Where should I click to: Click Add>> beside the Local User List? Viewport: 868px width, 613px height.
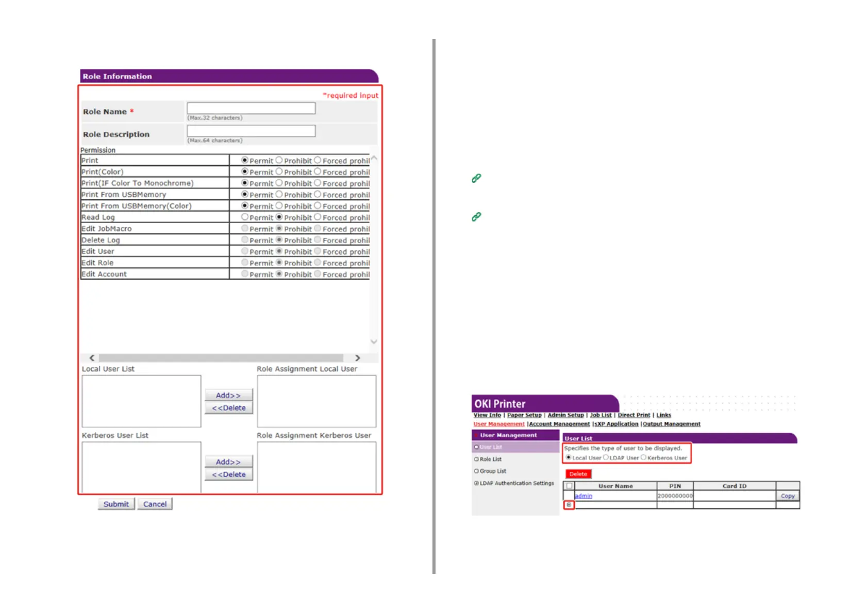point(229,395)
